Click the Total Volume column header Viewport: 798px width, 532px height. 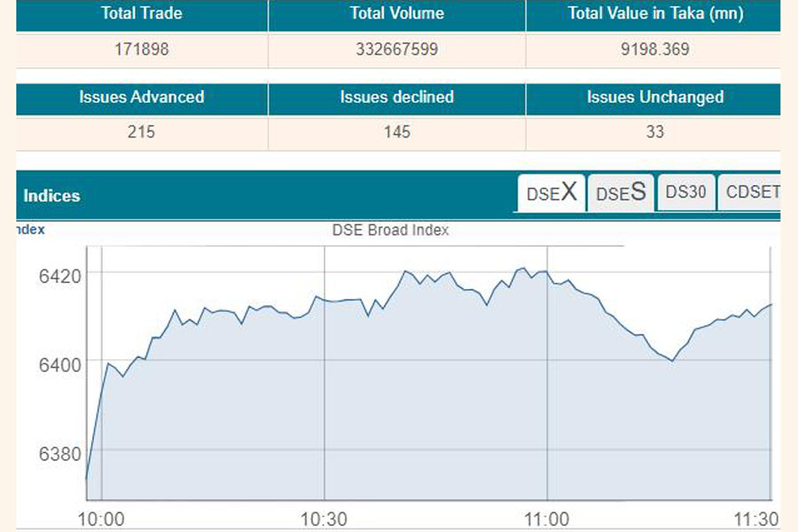pos(396,14)
